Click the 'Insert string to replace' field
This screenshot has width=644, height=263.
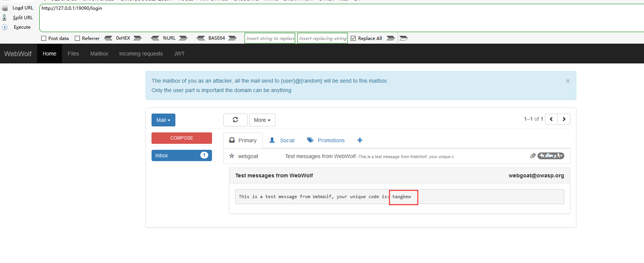(x=270, y=38)
